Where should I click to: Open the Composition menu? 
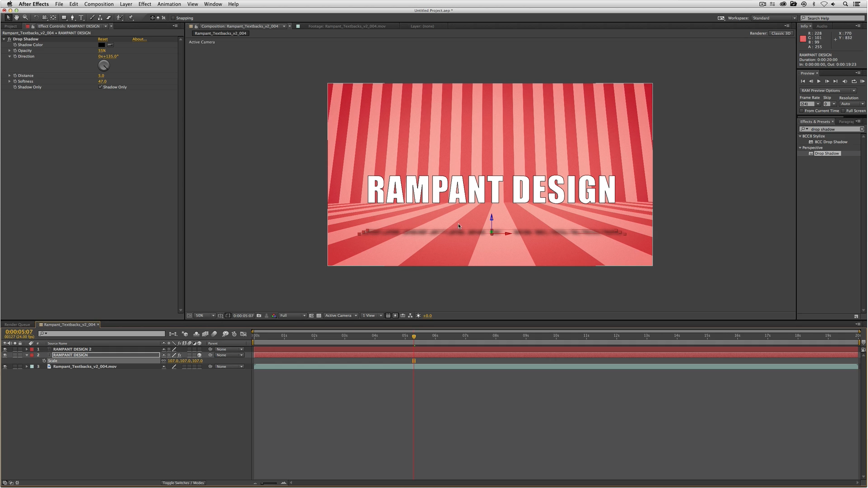[99, 4]
